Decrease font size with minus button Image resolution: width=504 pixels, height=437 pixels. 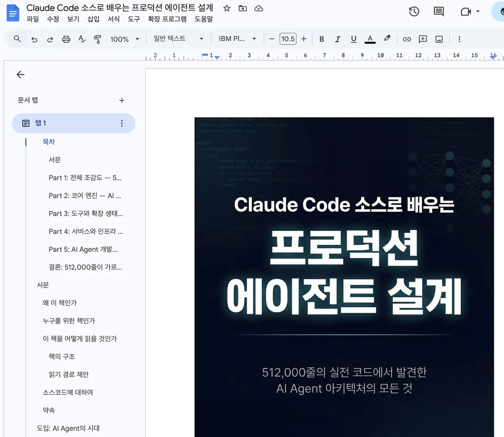coord(272,39)
